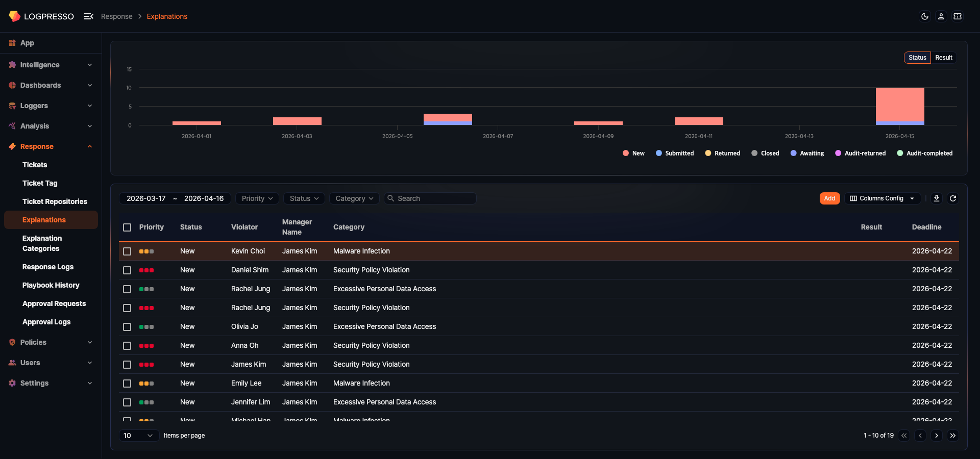Open the user account icon
The width and height of the screenshot is (980, 459).
click(941, 16)
